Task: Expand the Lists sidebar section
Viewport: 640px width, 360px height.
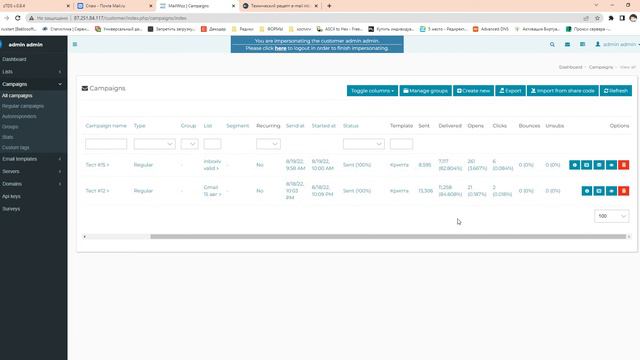Action: click(x=33, y=71)
